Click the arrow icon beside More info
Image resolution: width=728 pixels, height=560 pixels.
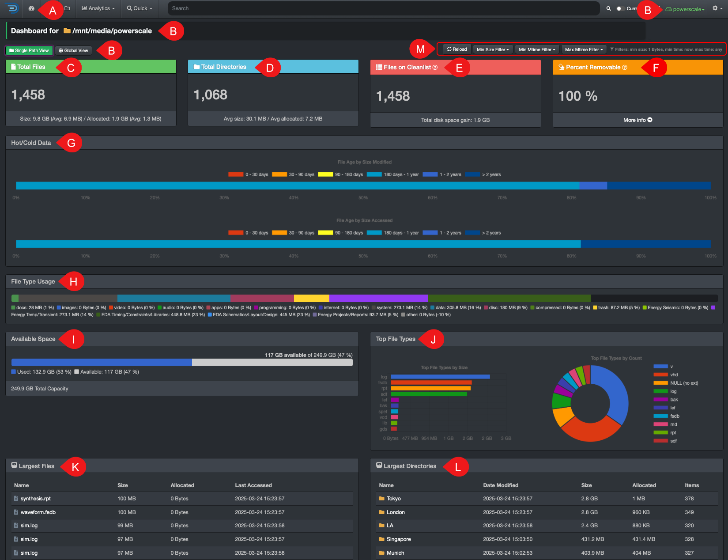point(650,120)
